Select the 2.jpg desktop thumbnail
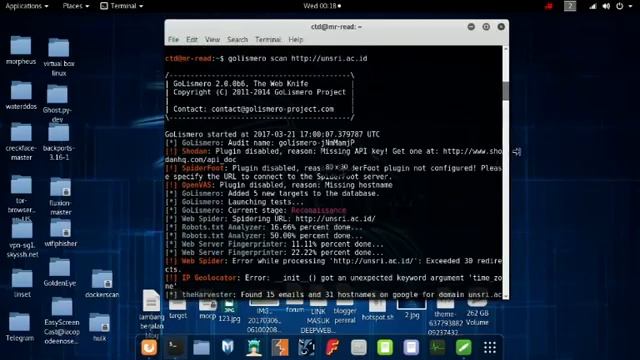 coord(411,309)
